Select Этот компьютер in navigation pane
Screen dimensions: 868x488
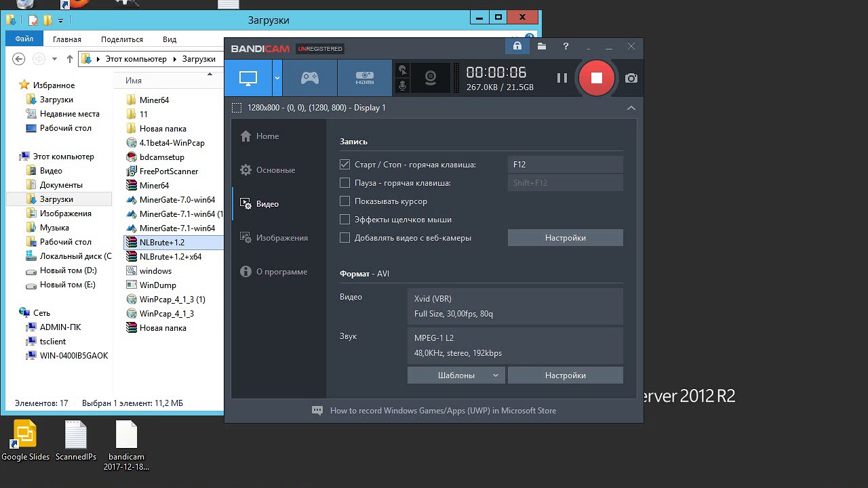point(64,157)
